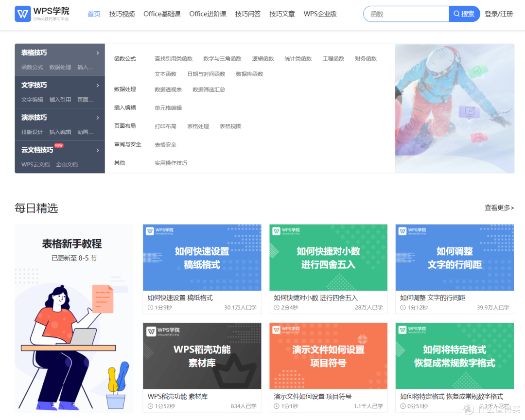Select the 云文档技巧 sidebar heading
This screenshot has height=420, width=525.
pyautogui.click(x=37, y=150)
